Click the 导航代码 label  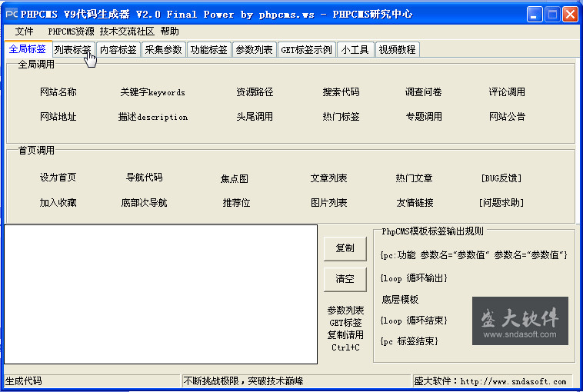(x=145, y=178)
